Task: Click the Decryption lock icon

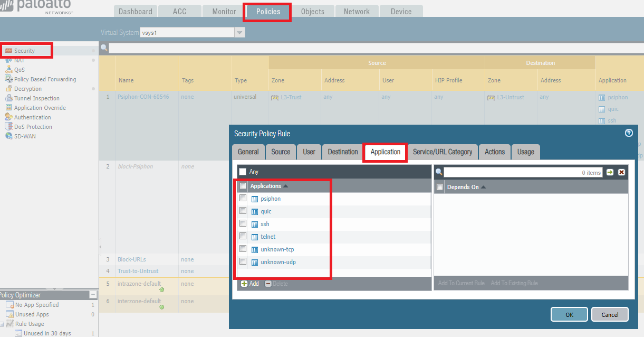Action: coord(9,89)
